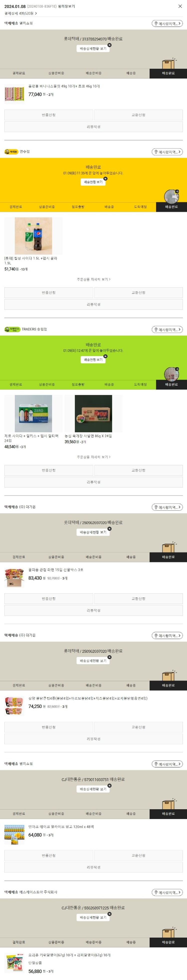The width and height of the screenshot is (187, 980).
Task: Expand 주문상품 자세히 보기 under the 농심 육개장 order
Action: click(x=93, y=457)
